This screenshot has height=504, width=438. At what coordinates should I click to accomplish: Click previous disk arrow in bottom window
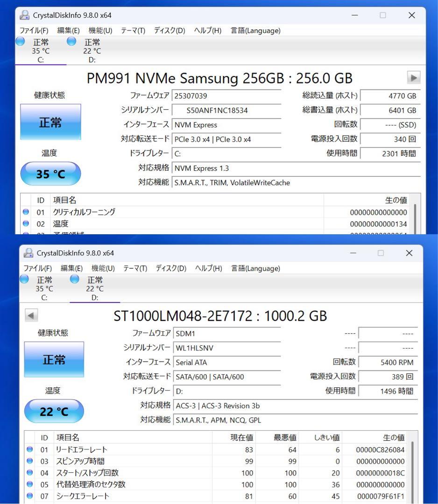[x=31, y=315]
